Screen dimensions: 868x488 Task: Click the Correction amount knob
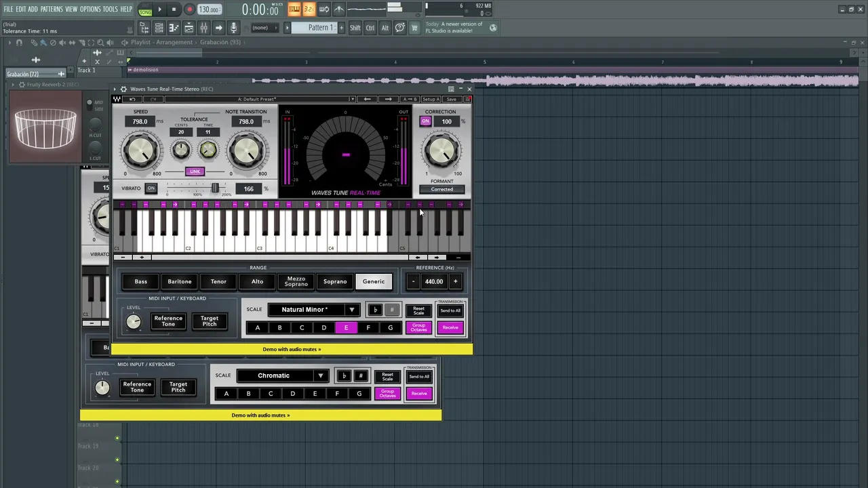point(441,150)
